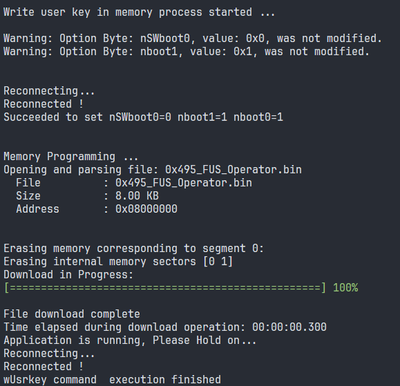The image size is (400, 386).
Task: Click the 'Application is running, Please Hold on' line
Action: tap(130, 340)
